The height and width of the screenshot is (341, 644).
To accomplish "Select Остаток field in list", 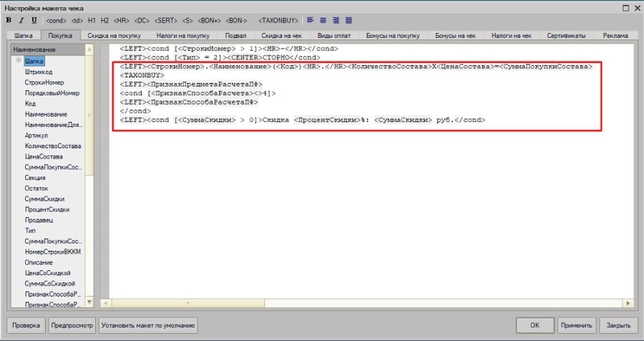I will [x=36, y=188].
